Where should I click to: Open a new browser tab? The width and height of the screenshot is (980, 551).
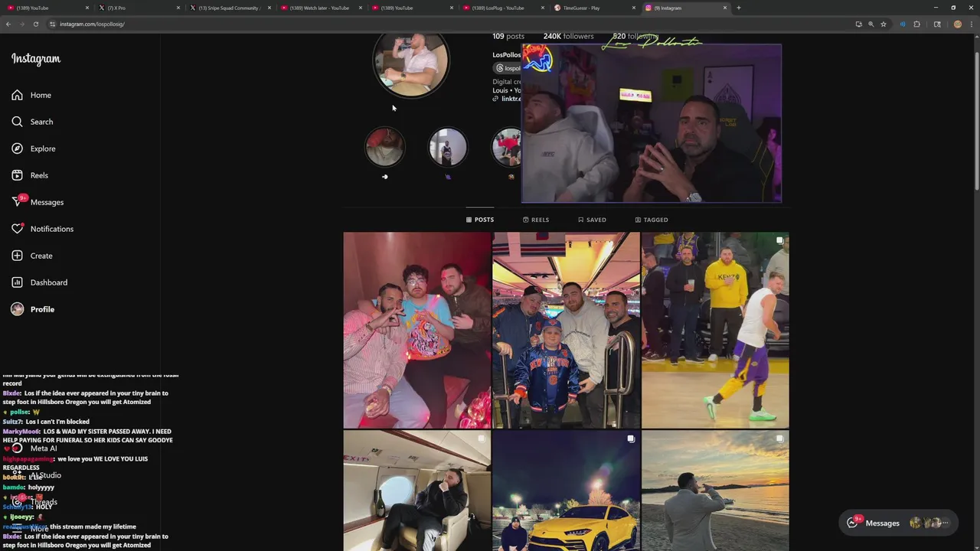click(739, 8)
